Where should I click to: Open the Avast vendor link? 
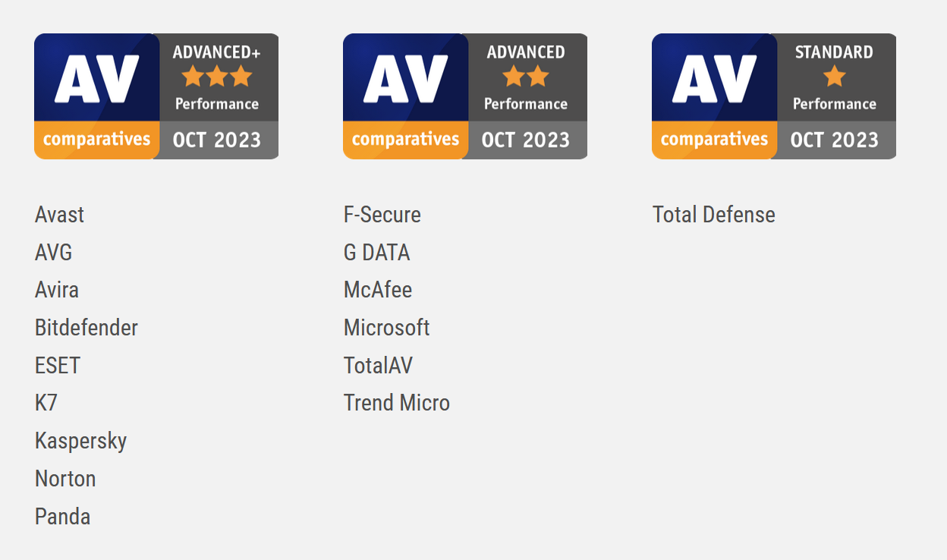59,215
